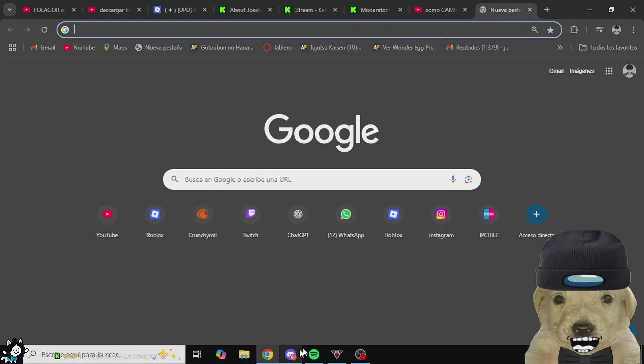This screenshot has width=644, height=364.
Task: Open OBS Studio from the taskbar
Action: [360, 354]
